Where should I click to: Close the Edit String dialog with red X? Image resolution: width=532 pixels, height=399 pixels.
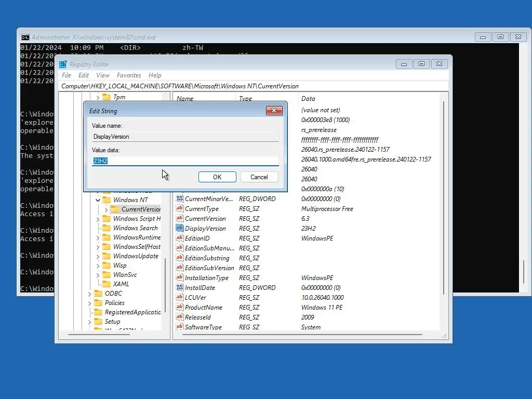click(x=274, y=111)
